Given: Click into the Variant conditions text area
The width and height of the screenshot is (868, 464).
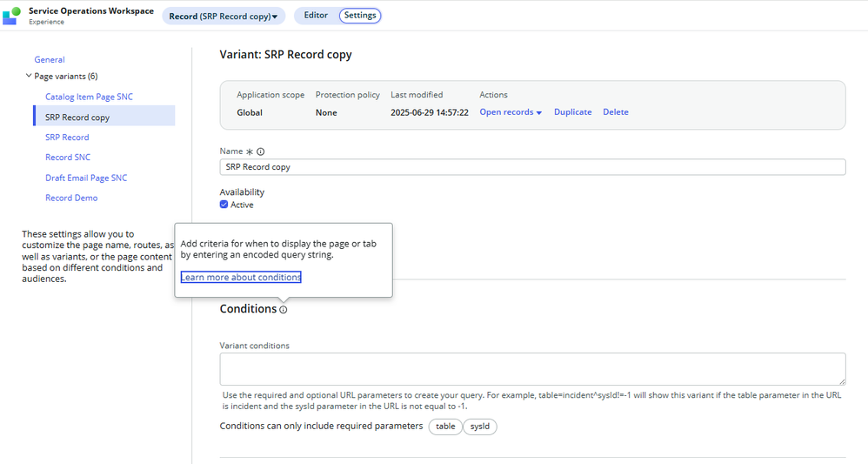Looking at the screenshot, I should 532,369.
